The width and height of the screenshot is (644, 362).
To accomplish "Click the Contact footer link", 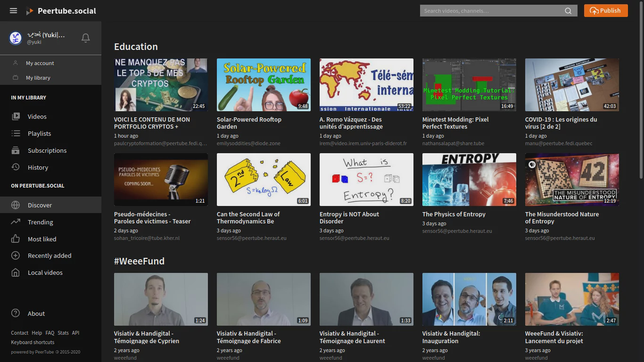I will [20, 333].
